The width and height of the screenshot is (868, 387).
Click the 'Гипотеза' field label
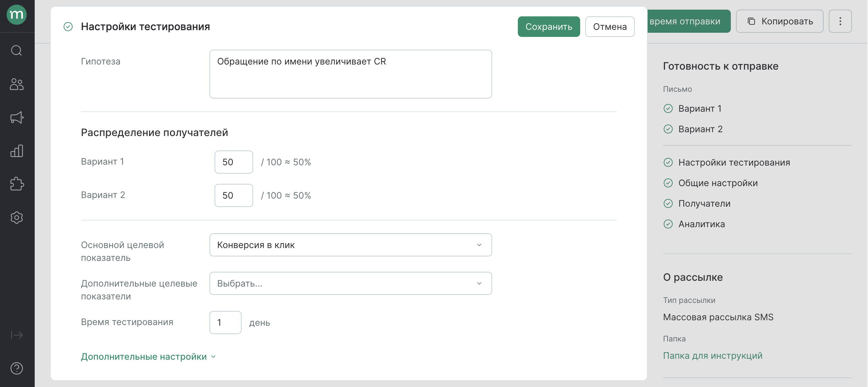tap(101, 61)
